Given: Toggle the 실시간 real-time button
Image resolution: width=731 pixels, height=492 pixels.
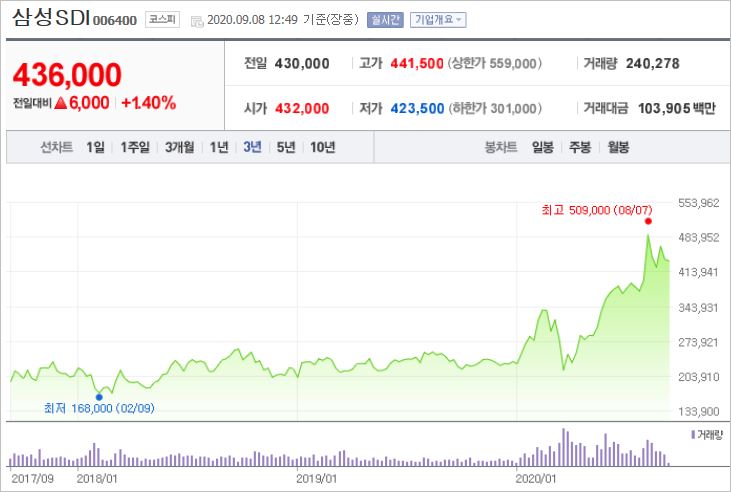Looking at the screenshot, I should pyautogui.click(x=385, y=20).
